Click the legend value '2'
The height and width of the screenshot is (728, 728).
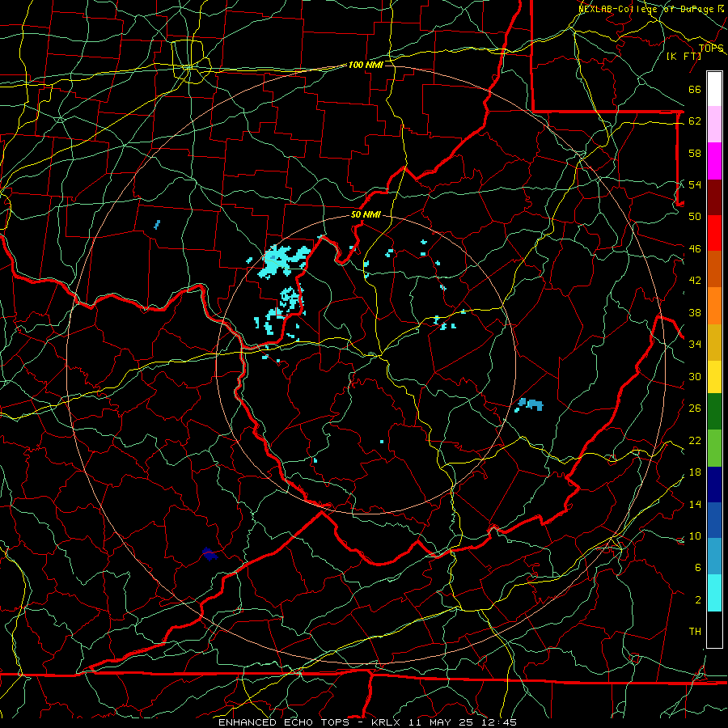[698, 600]
